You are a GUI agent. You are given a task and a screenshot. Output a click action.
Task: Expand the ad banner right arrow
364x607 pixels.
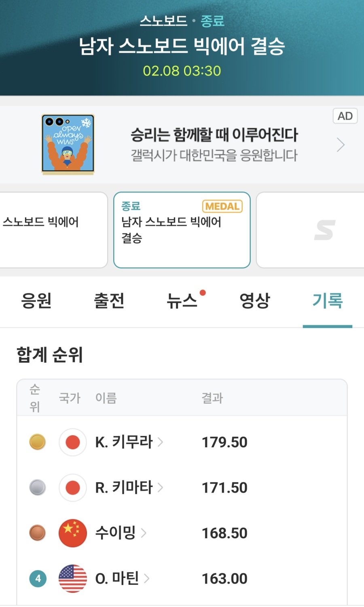coord(341,145)
